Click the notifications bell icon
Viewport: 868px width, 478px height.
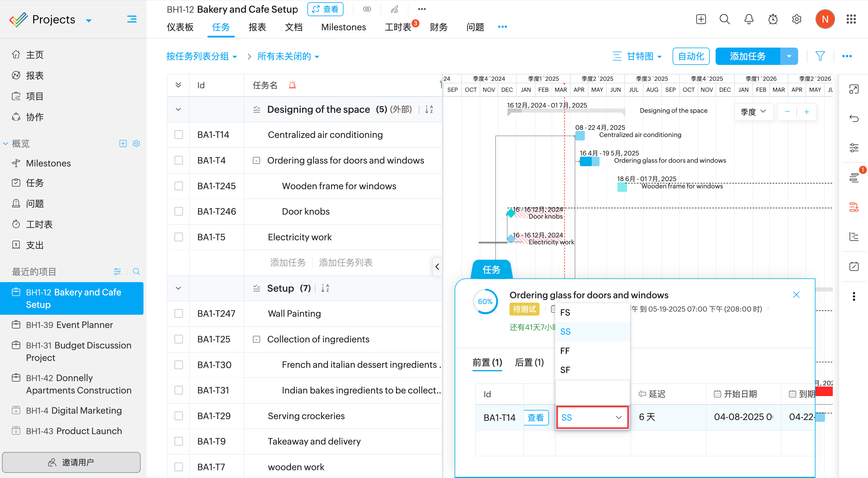pyautogui.click(x=749, y=19)
